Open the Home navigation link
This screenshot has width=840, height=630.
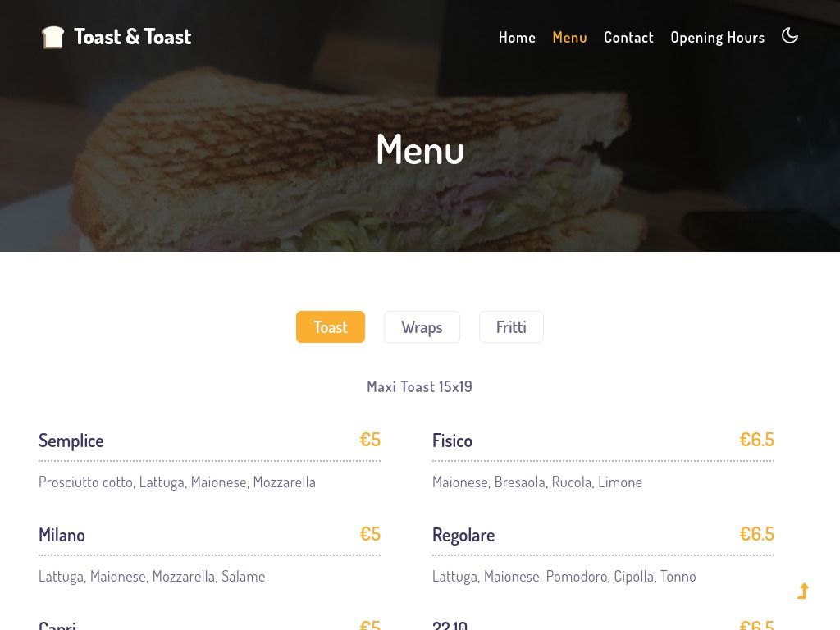click(517, 37)
